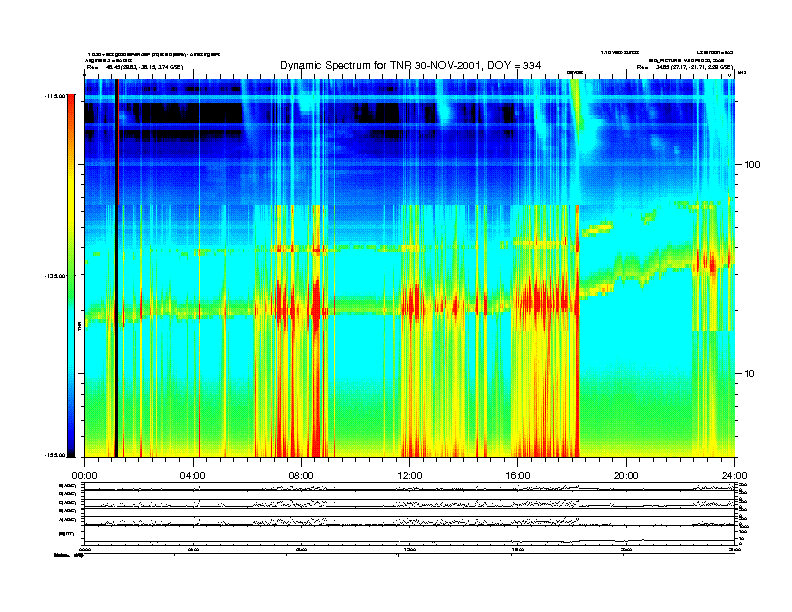Screen dimensions: 792x612
Task: Click the -135.00 color bar label
Action: click(55, 276)
